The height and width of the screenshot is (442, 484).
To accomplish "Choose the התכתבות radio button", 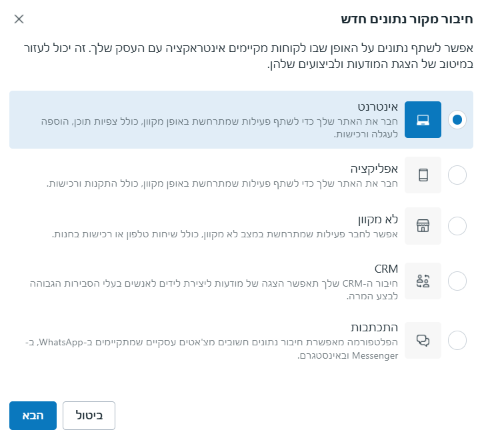I will (x=457, y=340).
